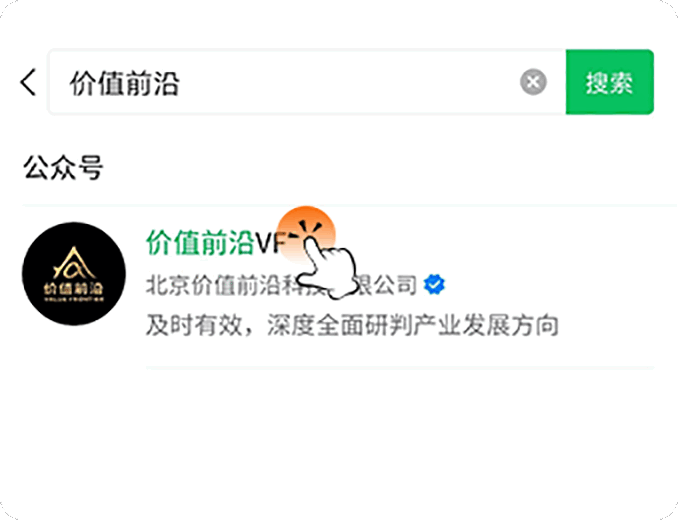The height and width of the screenshot is (520, 678).
Task: Click the green highlighted 价值前沿 in title
Action: (x=200, y=243)
